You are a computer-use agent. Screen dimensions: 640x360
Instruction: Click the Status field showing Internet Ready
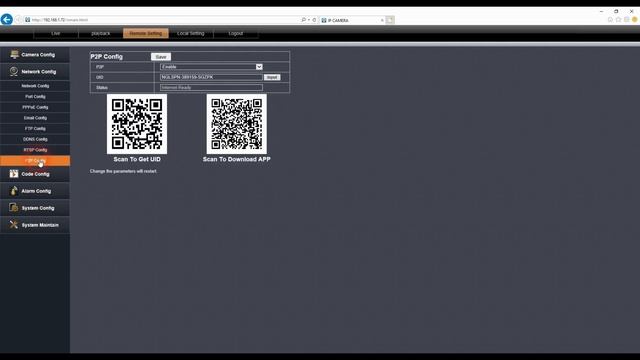click(x=211, y=87)
